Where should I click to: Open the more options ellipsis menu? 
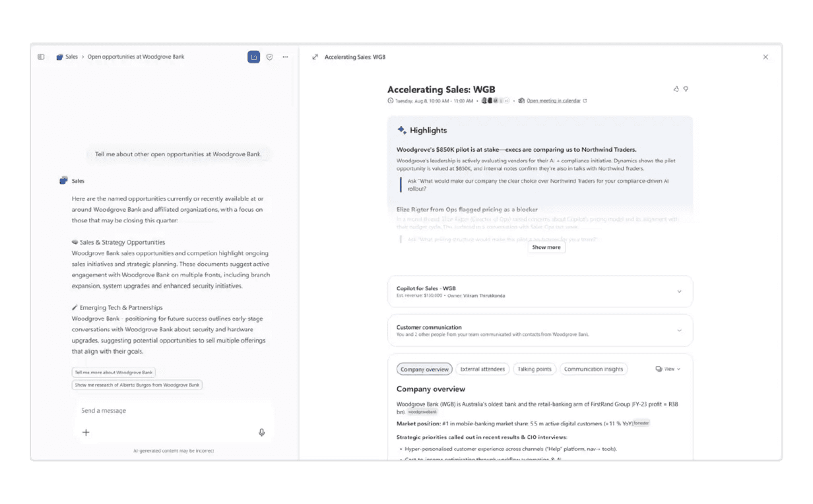(285, 57)
